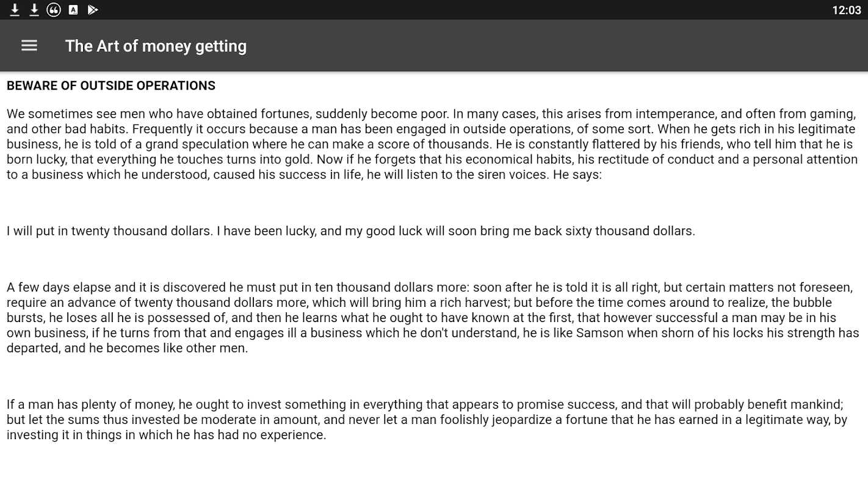Viewport: 868px width, 488px height.
Task: Click the 'BEWARE OF OUTSIDE OPERATIONS' heading
Action: [111, 85]
